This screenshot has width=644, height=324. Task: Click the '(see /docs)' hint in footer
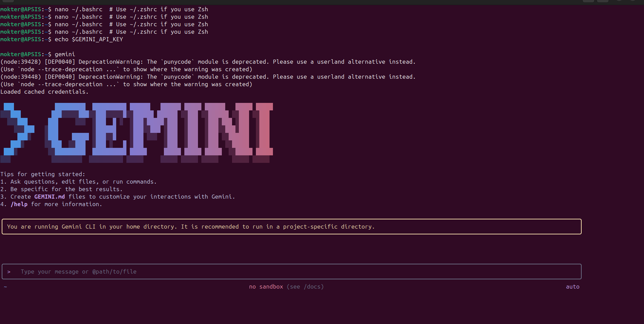(x=305, y=287)
